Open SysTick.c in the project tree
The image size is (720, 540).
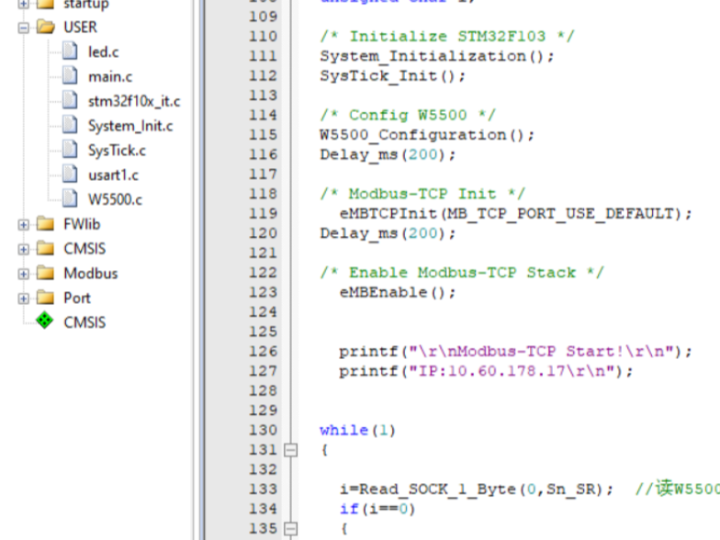click(117, 151)
